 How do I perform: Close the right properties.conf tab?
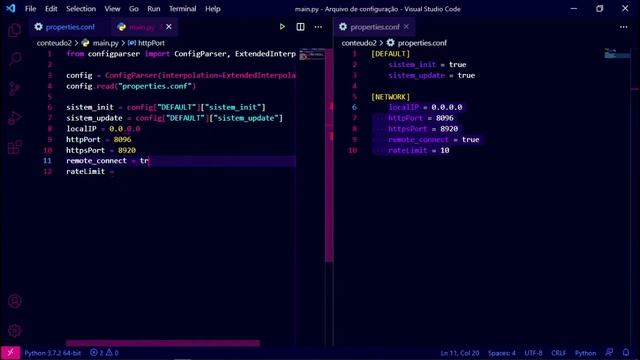click(x=406, y=27)
